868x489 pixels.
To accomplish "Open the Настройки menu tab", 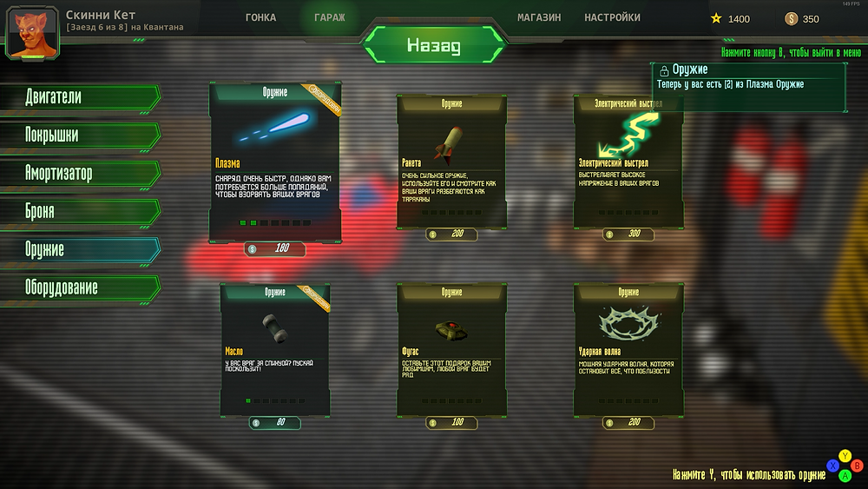I will coord(612,17).
